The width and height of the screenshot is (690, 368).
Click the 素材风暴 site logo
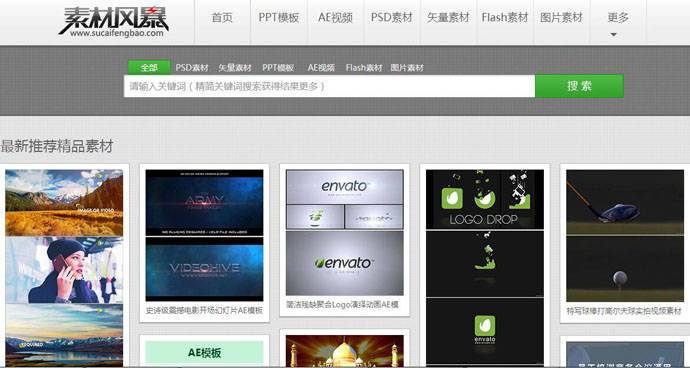[x=114, y=22]
